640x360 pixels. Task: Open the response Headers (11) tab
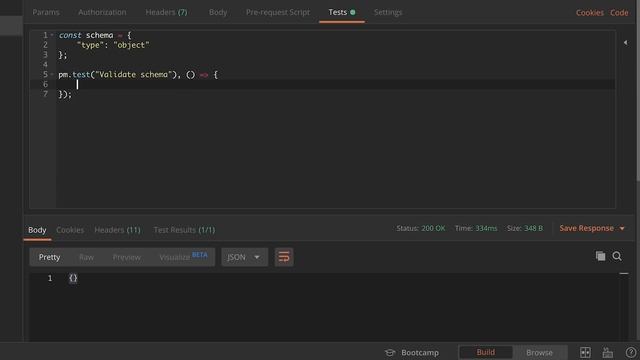[x=117, y=230]
